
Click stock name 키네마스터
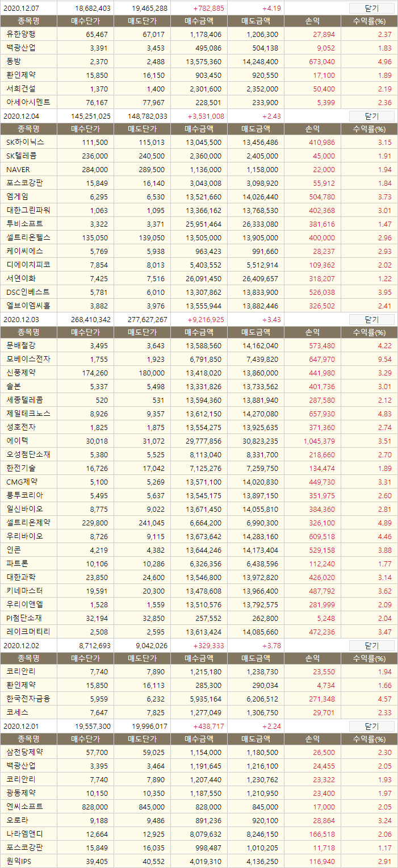pyautogui.click(x=24, y=591)
